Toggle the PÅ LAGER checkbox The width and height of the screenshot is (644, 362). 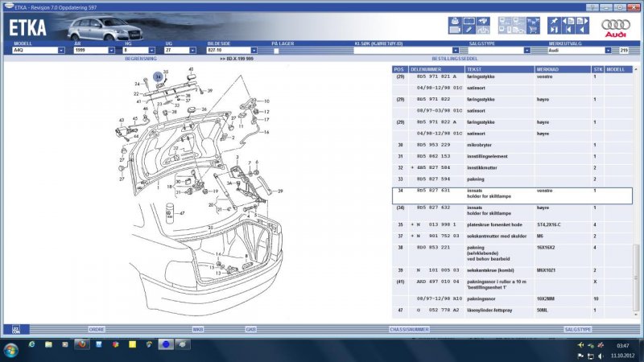click(275, 50)
